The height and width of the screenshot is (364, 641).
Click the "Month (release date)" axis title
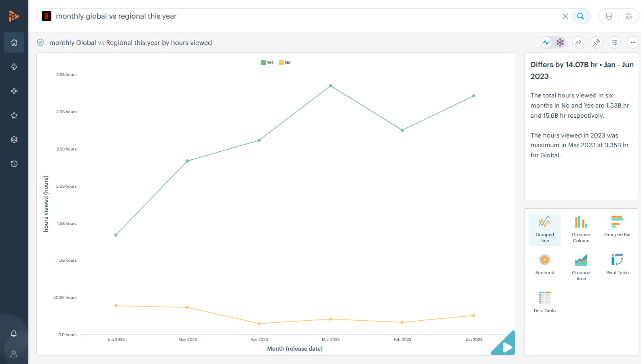click(x=295, y=349)
